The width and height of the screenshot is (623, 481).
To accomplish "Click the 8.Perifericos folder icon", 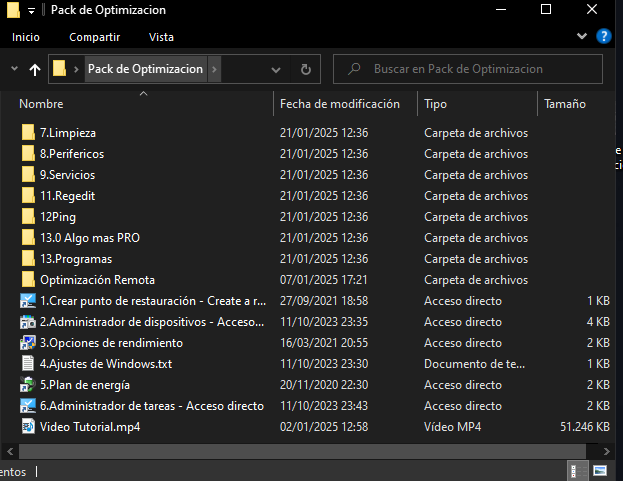I will [28, 154].
